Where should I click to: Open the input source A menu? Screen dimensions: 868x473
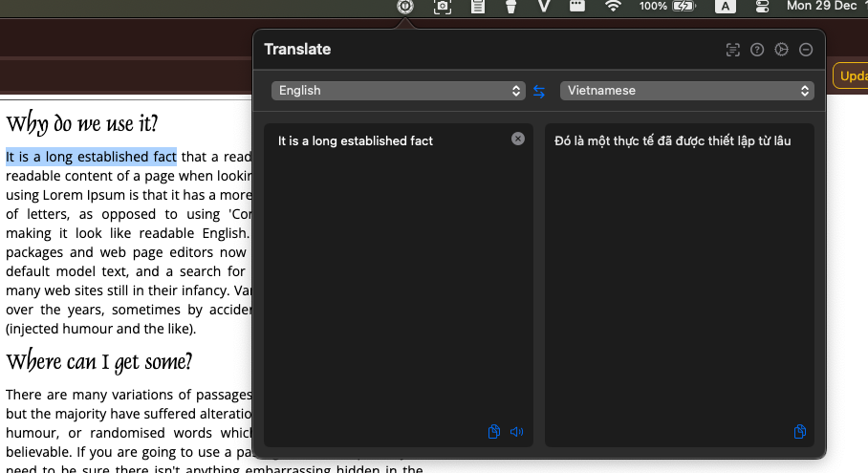pyautogui.click(x=726, y=6)
